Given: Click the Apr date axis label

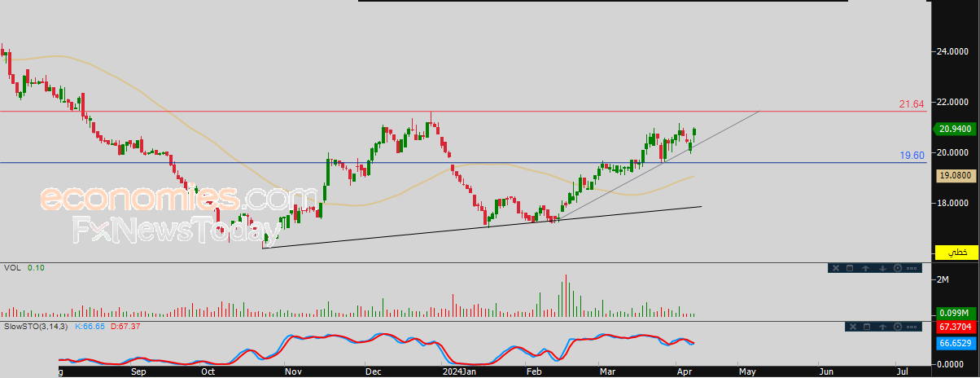Looking at the screenshot, I should (x=685, y=371).
